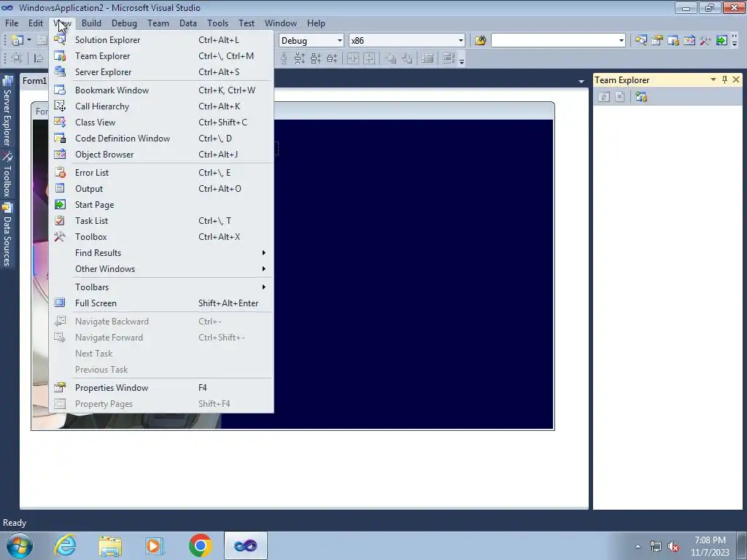Click Connect to Team Project icon
This screenshot has height=560, width=747.
(641, 97)
